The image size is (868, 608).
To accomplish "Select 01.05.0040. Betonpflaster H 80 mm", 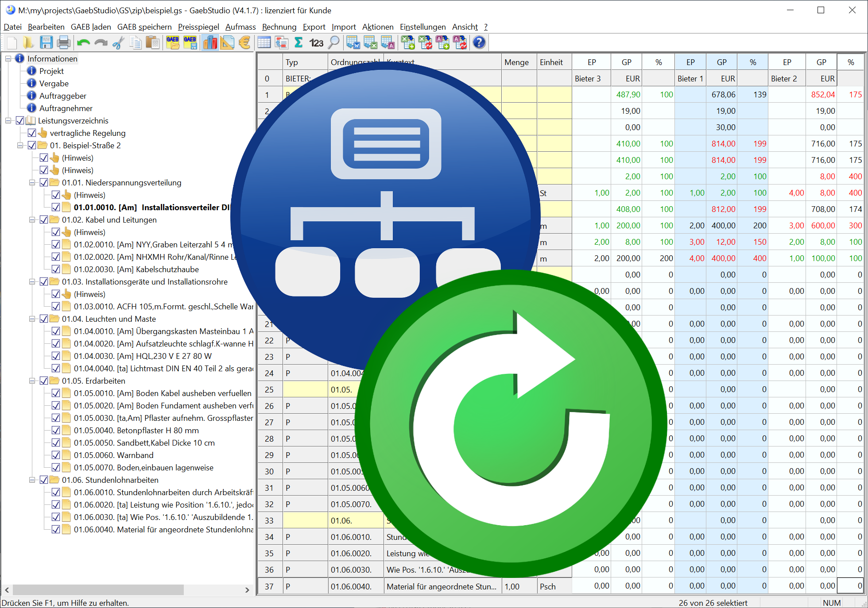I will click(136, 430).
